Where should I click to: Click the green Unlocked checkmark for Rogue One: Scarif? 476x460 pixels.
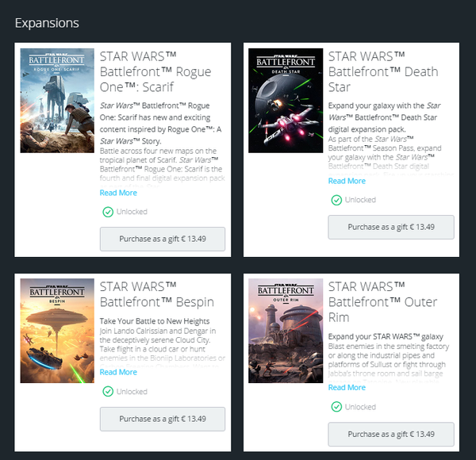108,212
